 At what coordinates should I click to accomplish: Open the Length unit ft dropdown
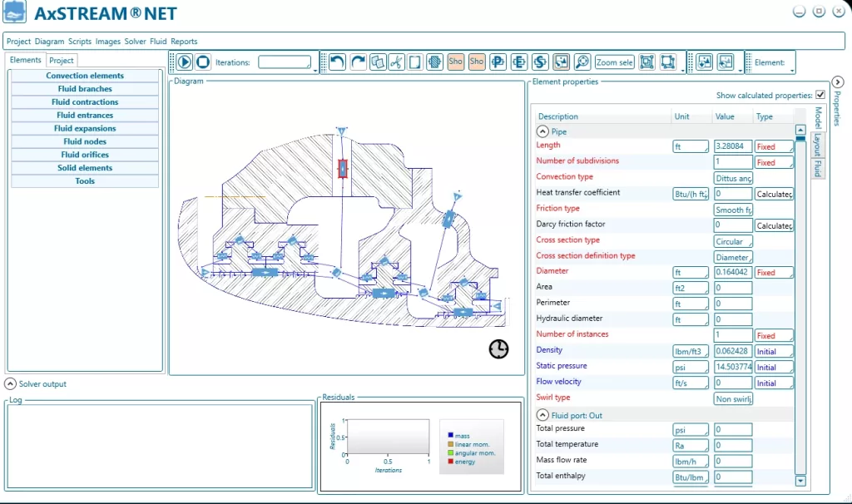[x=691, y=146]
